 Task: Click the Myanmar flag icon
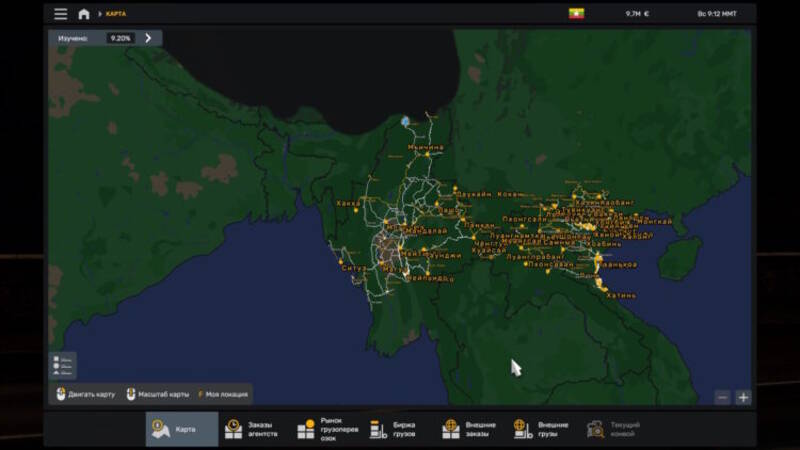(577, 14)
